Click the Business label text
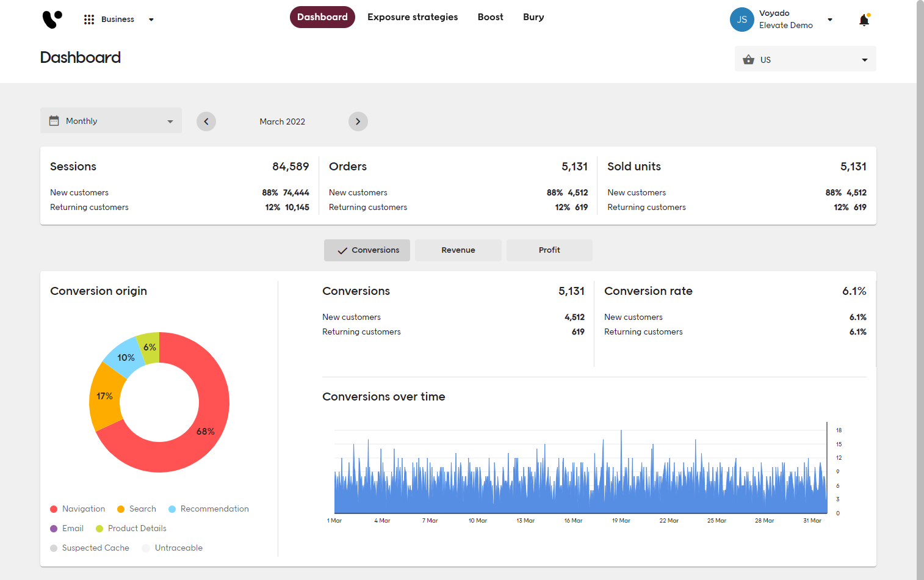This screenshot has height=580, width=924. point(118,20)
